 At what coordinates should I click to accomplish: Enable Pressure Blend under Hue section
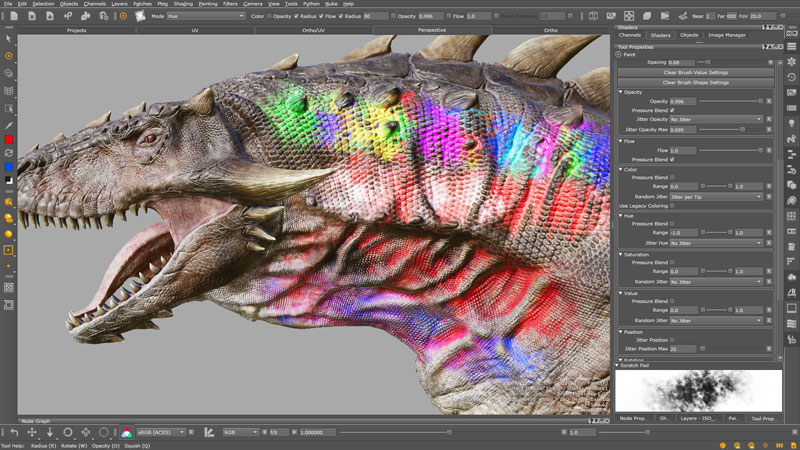672,223
